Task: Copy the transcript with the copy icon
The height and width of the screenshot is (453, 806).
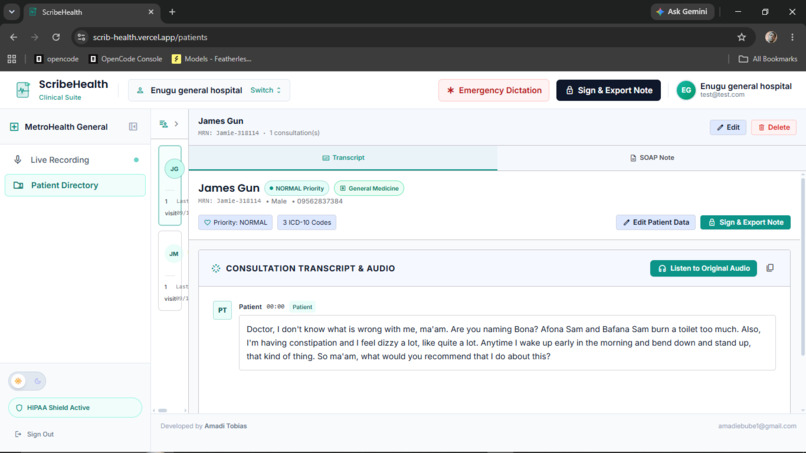Action: [x=770, y=268]
